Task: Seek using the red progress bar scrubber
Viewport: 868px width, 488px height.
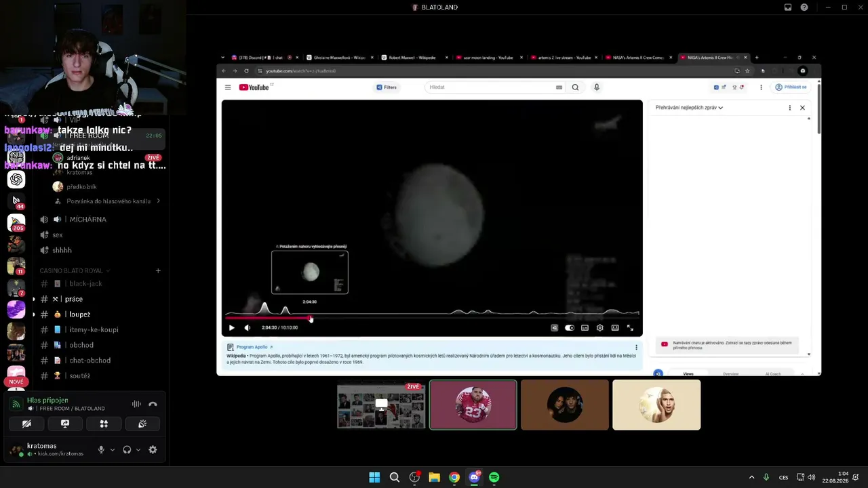Action: click(x=311, y=317)
